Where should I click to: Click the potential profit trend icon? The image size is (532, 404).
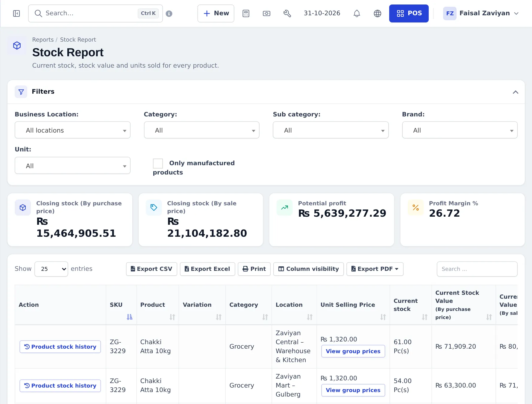click(285, 207)
